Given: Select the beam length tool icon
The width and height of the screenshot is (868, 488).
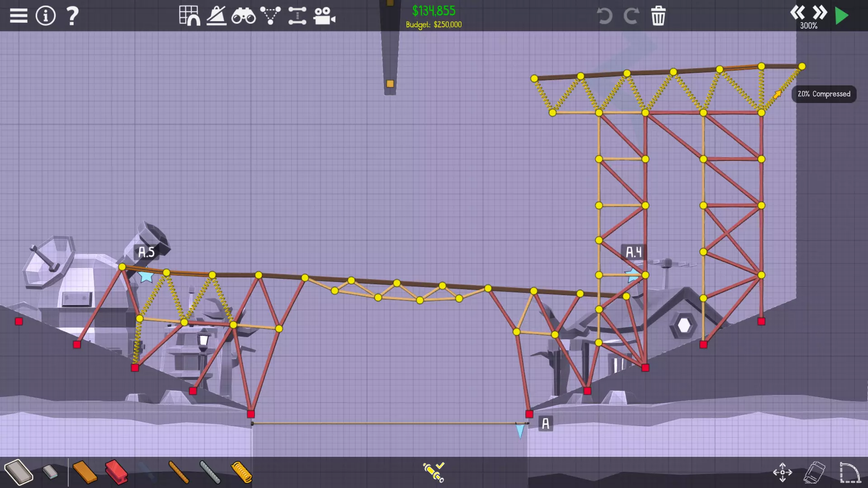Looking at the screenshot, I should coord(297,16).
